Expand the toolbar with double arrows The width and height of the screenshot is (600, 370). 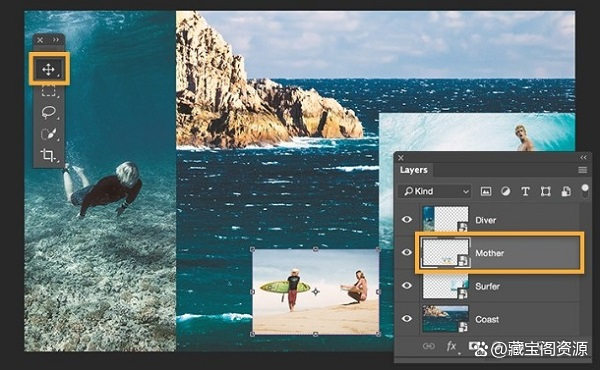56,40
